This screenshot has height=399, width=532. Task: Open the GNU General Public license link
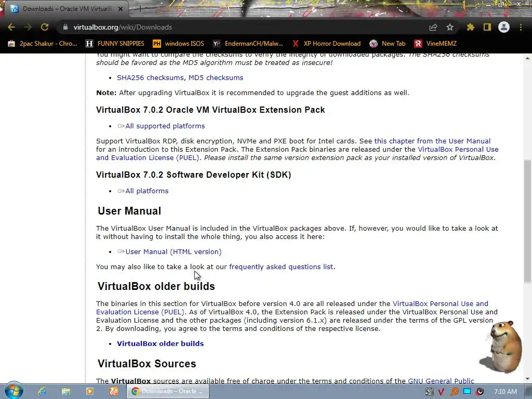(x=441, y=381)
